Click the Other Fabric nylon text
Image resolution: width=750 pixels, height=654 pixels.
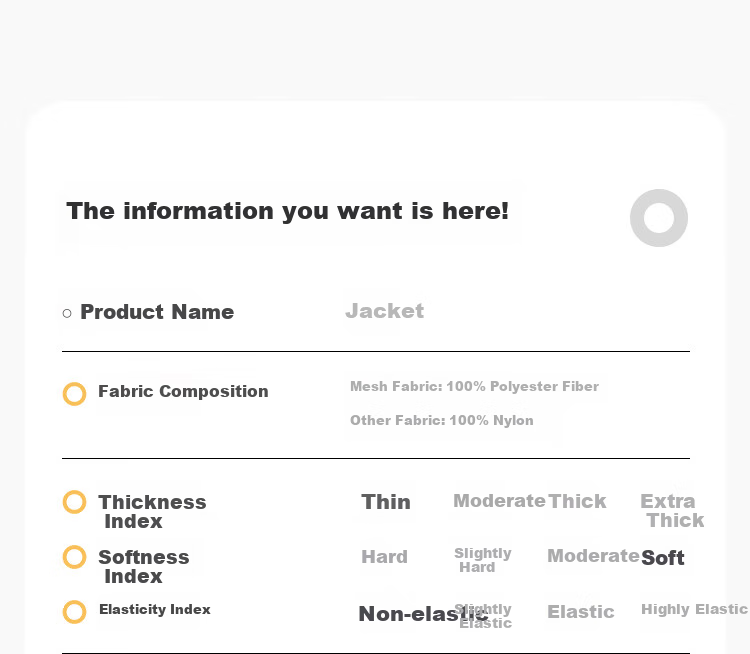pos(442,420)
